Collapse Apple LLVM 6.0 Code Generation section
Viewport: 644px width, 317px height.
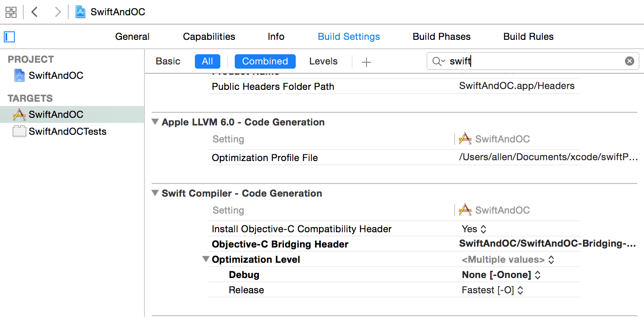click(155, 122)
